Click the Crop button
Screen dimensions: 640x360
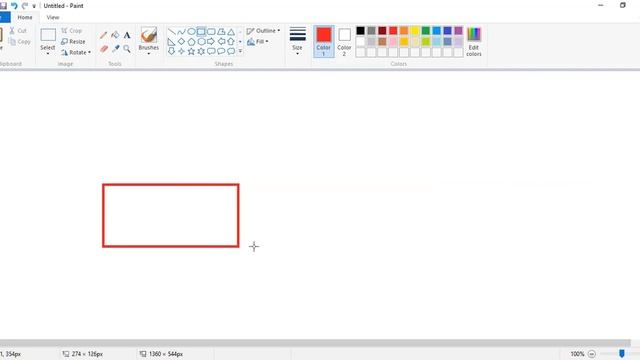coord(72,31)
